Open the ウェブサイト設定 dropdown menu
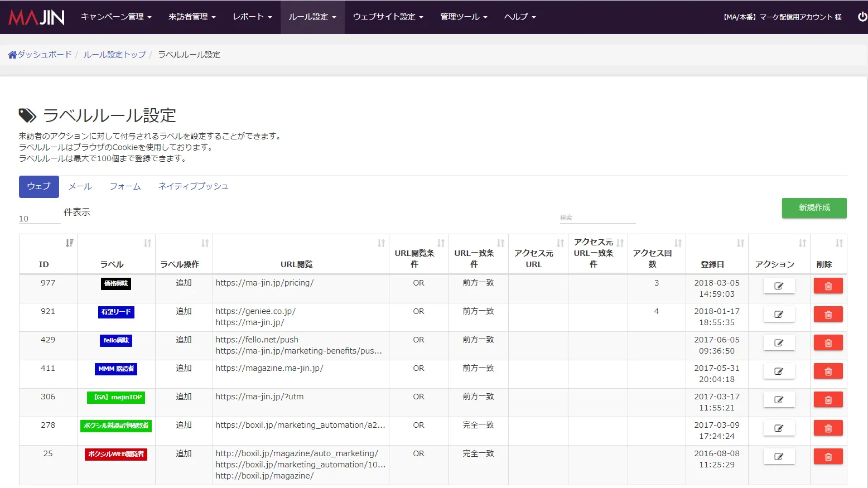Viewport: 868px width, 488px height. (x=388, y=17)
